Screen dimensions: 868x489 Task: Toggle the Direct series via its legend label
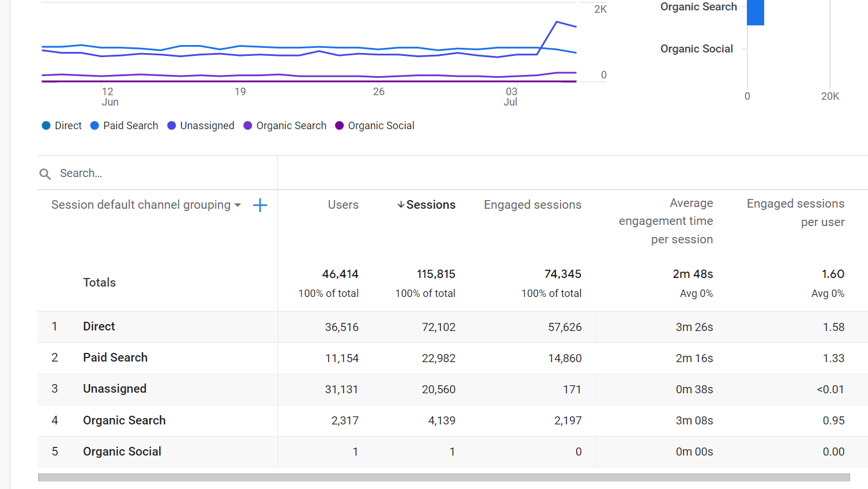click(x=67, y=126)
